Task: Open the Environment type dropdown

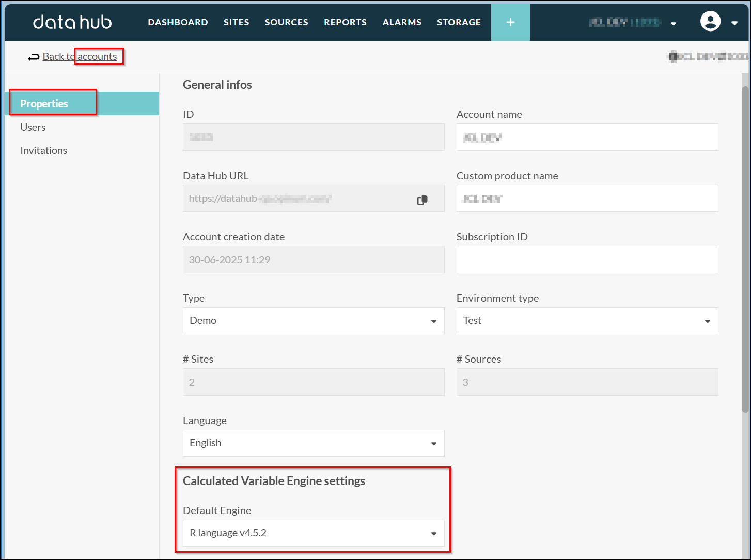Action: coord(587,321)
